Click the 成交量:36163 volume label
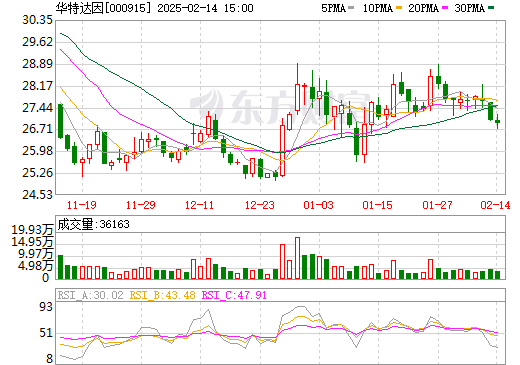The width and height of the screenshot is (520, 365). 93,224
